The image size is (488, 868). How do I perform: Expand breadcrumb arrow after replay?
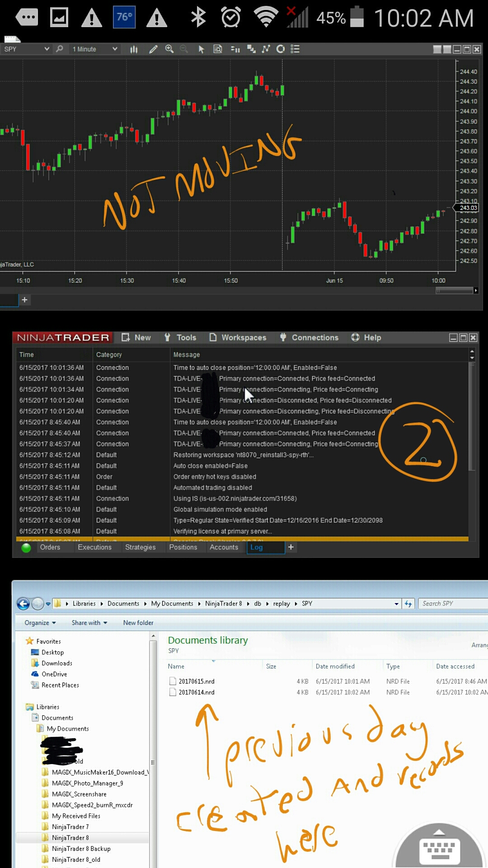tap(296, 604)
